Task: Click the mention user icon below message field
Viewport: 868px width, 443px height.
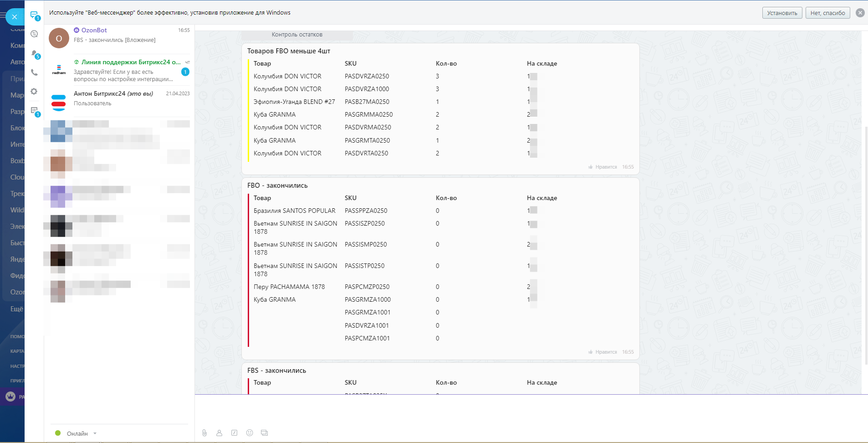Action: click(x=219, y=433)
